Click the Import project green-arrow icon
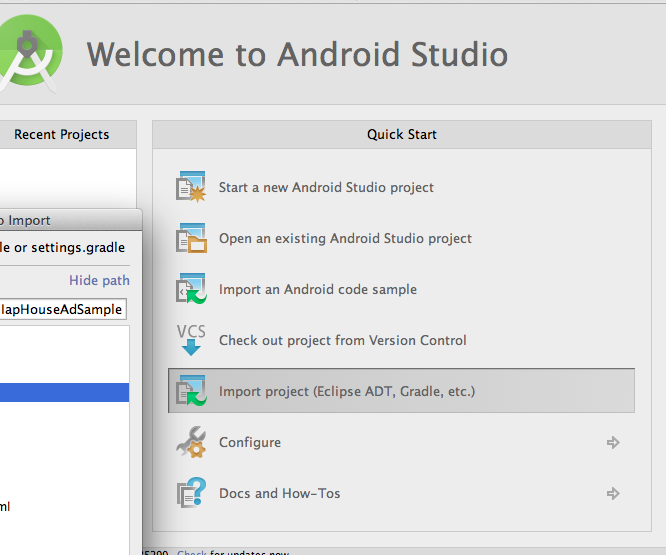The width and height of the screenshot is (666, 555). pyautogui.click(x=191, y=391)
